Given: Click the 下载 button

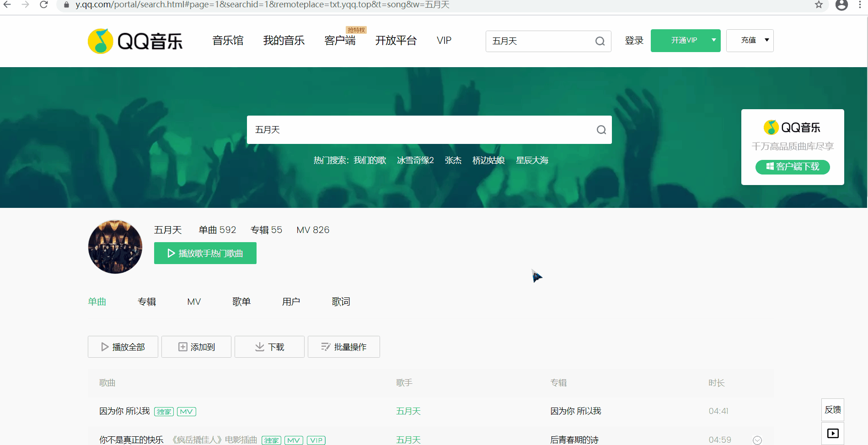Looking at the screenshot, I should [269, 347].
